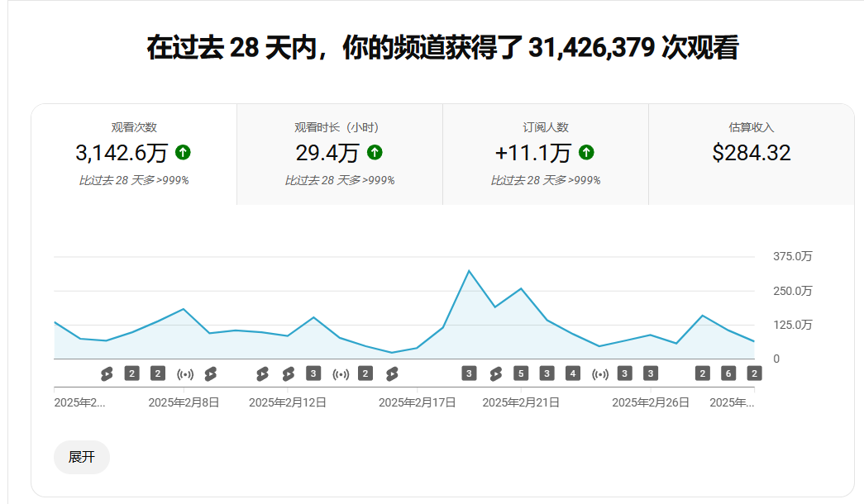864x504 pixels.
Task: Select live stream marker right of the 4 badge
Action: [600, 374]
